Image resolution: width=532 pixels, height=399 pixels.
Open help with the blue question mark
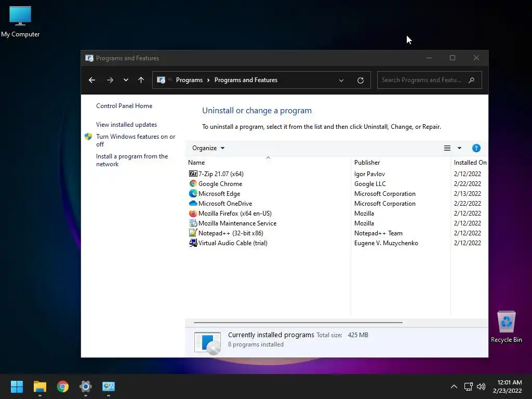pos(476,148)
